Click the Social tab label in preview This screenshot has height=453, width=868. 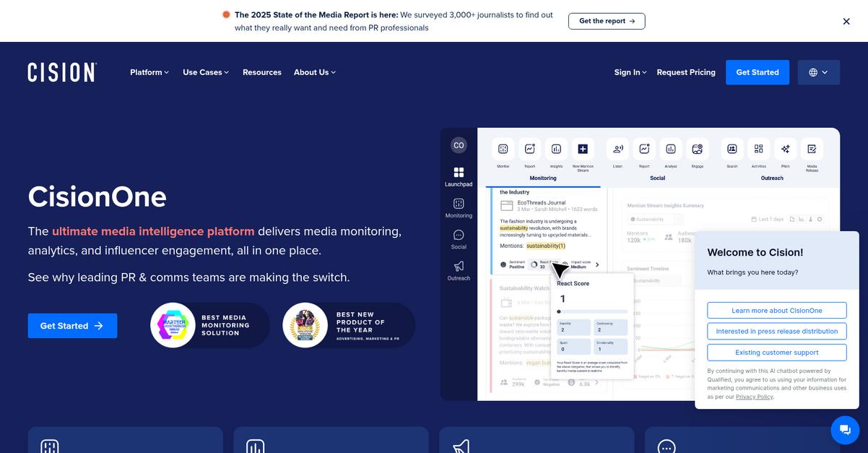(658, 178)
